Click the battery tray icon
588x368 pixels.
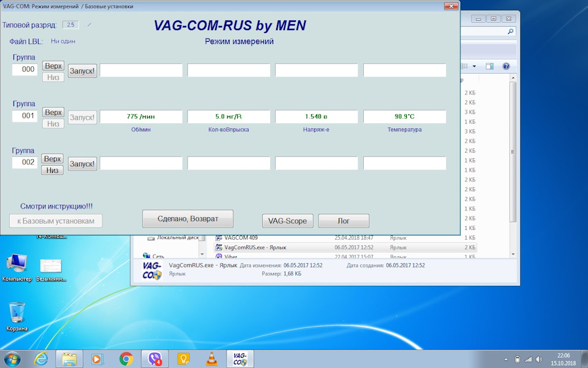[517, 359]
